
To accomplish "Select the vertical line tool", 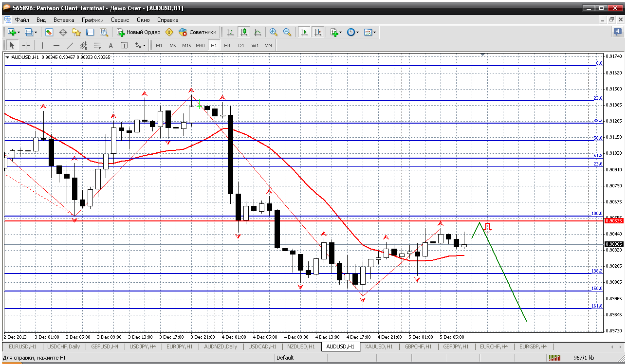I will (x=42, y=45).
